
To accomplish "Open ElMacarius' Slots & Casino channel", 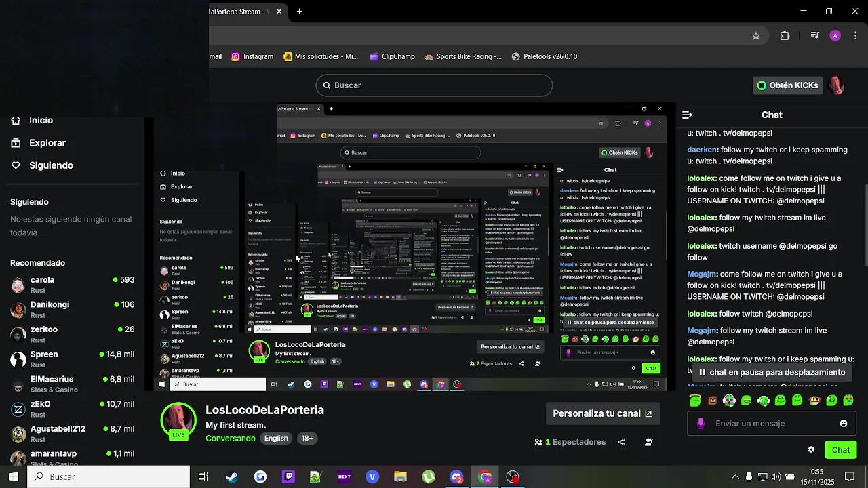I will tap(72, 384).
